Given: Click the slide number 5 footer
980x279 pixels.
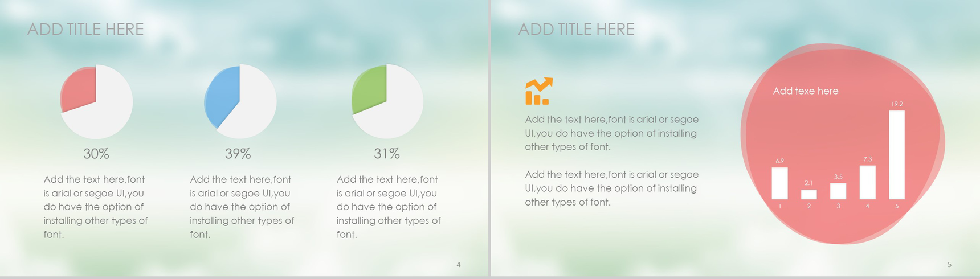Looking at the screenshot, I should (x=949, y=265).
